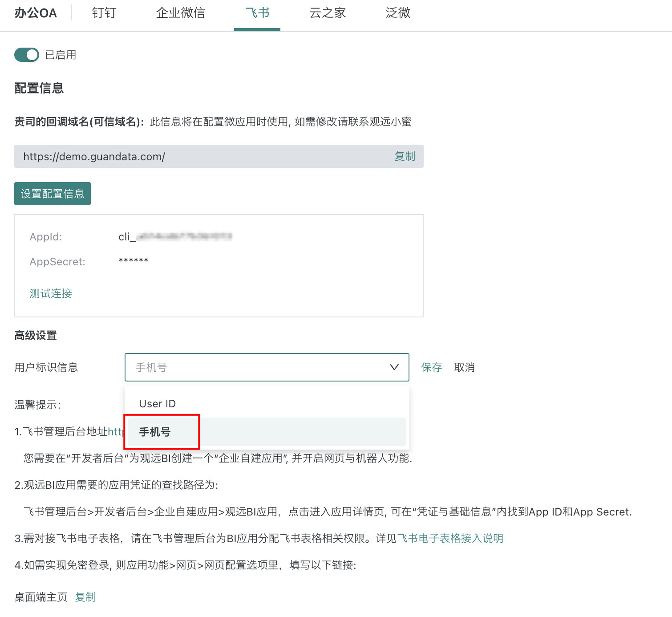Click the 飞书管理后台 address link
672x617 pixels.
pos(116,431)
